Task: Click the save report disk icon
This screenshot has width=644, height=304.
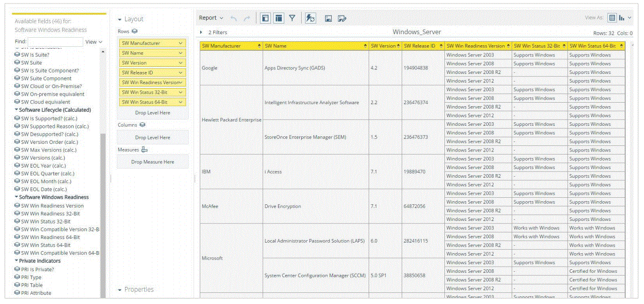Action: pyautogui.click(x=328, y=19)
